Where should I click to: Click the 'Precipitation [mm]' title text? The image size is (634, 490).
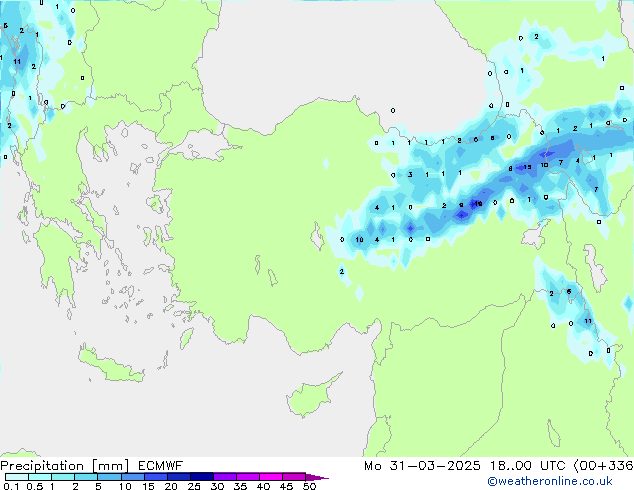(65, 466)
